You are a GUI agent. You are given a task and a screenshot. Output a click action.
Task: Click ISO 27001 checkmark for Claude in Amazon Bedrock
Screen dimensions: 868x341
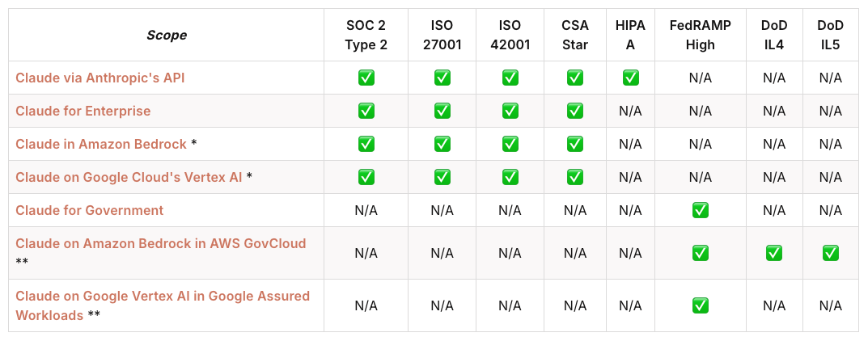[x=442, y=144]
